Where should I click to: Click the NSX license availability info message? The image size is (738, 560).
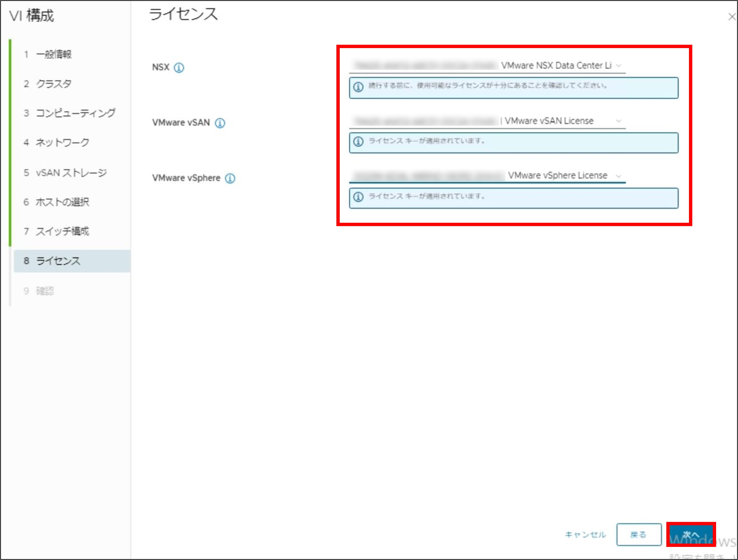[514, 88]
